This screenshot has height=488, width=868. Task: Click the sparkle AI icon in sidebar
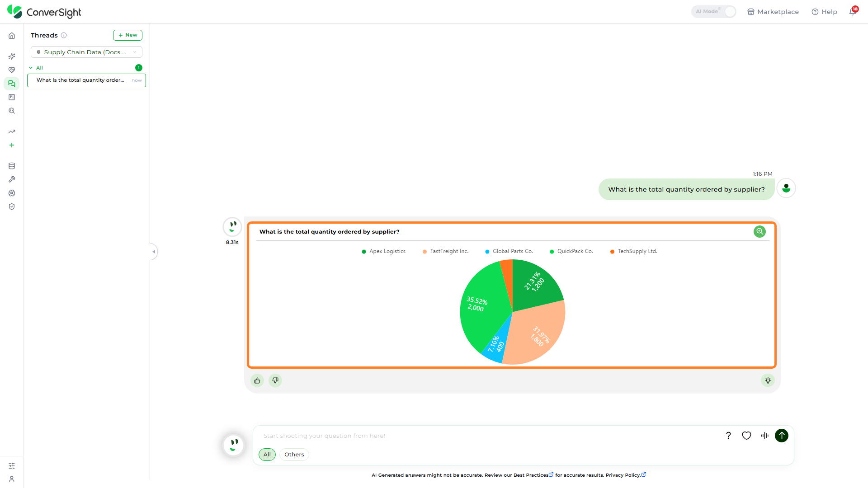pos(12,56)
